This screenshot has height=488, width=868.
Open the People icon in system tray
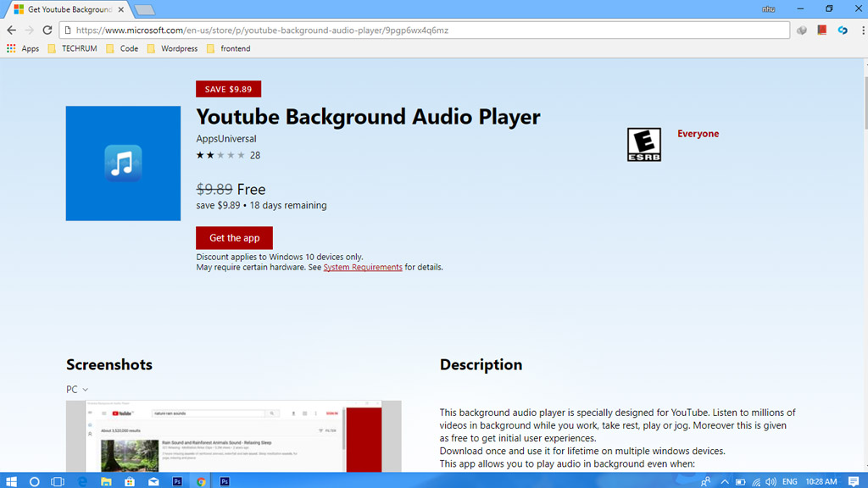(x=705, y=482)
